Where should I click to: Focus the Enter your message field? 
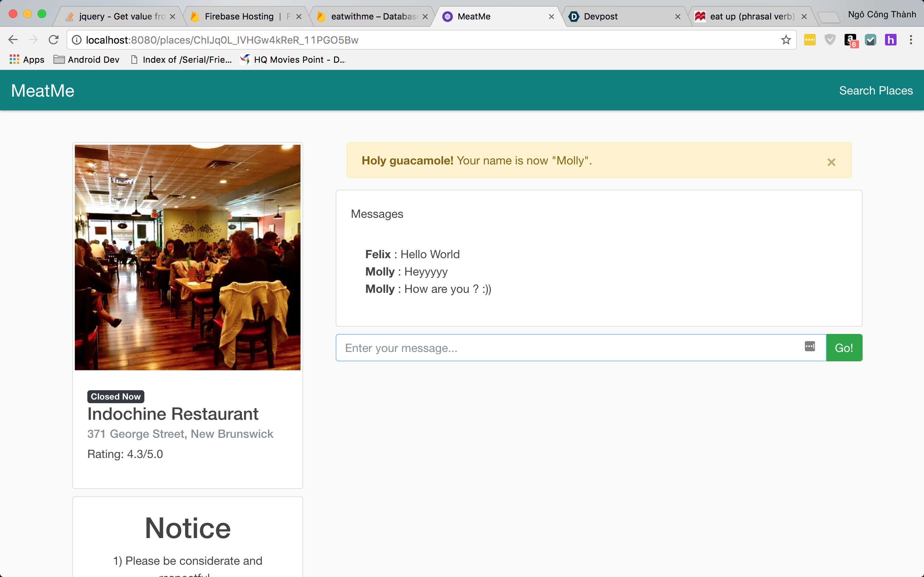coord(569,348)
